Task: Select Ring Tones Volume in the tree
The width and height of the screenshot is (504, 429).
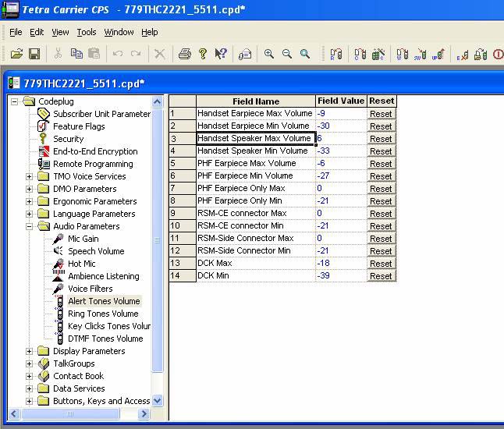Action: 103,314
